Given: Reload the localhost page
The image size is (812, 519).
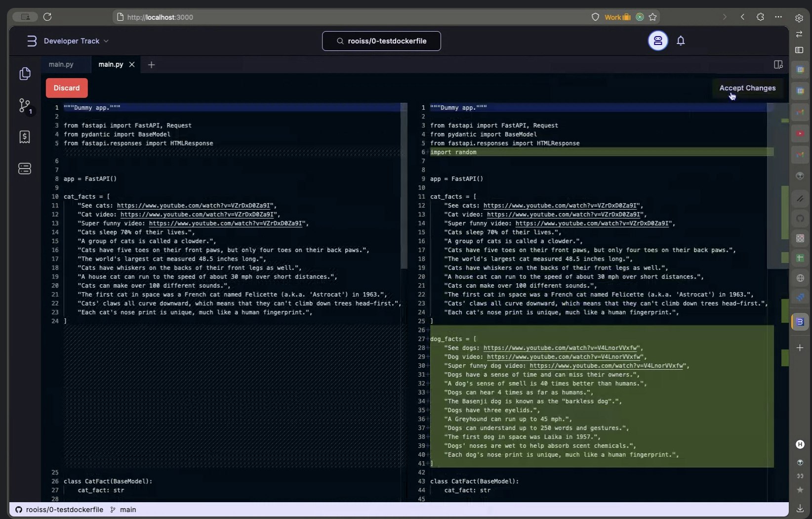Looking at the screenshot, I should (x=47, y=17).
